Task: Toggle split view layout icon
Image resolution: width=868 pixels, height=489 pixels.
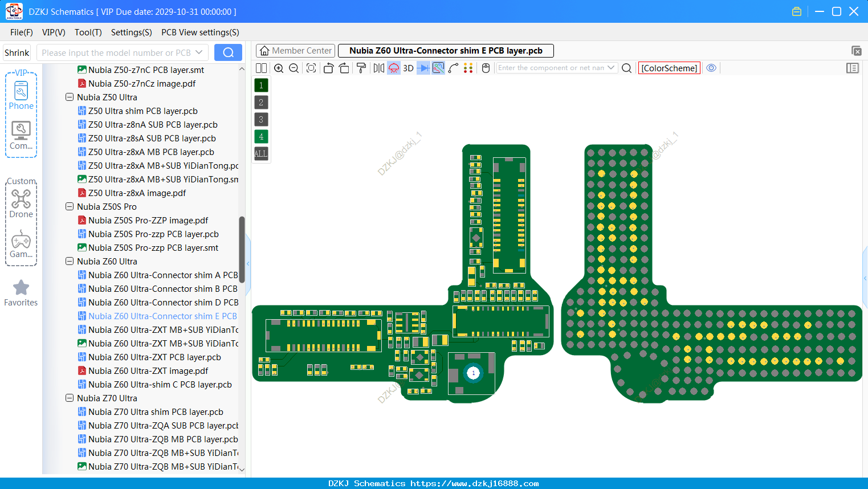Action: (262, 68)
